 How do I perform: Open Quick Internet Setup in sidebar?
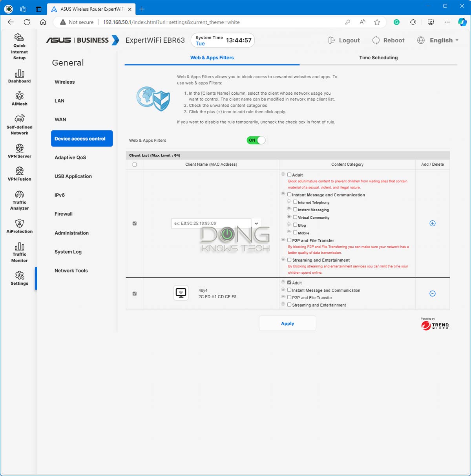click(19, 47)
